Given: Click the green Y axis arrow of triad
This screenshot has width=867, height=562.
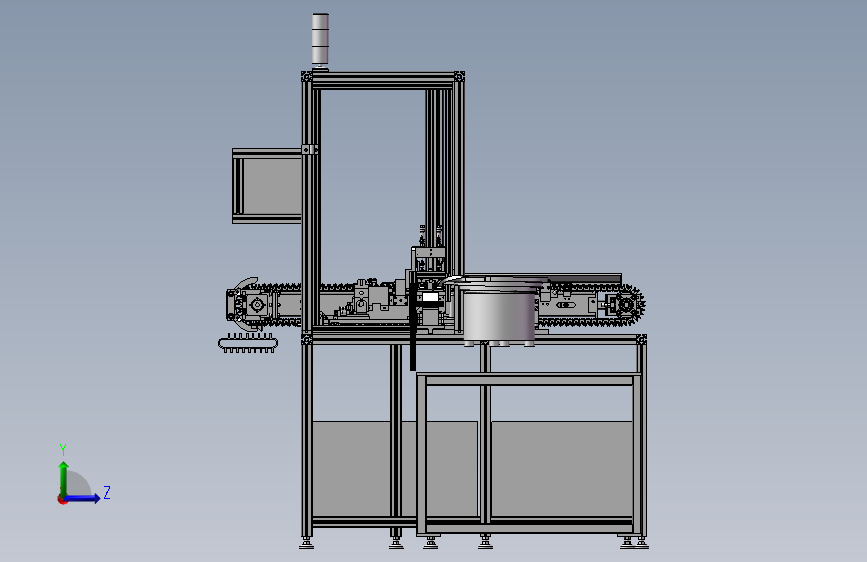Looking at the screenshot, I should pyautogui.click(x=63, y=479).
